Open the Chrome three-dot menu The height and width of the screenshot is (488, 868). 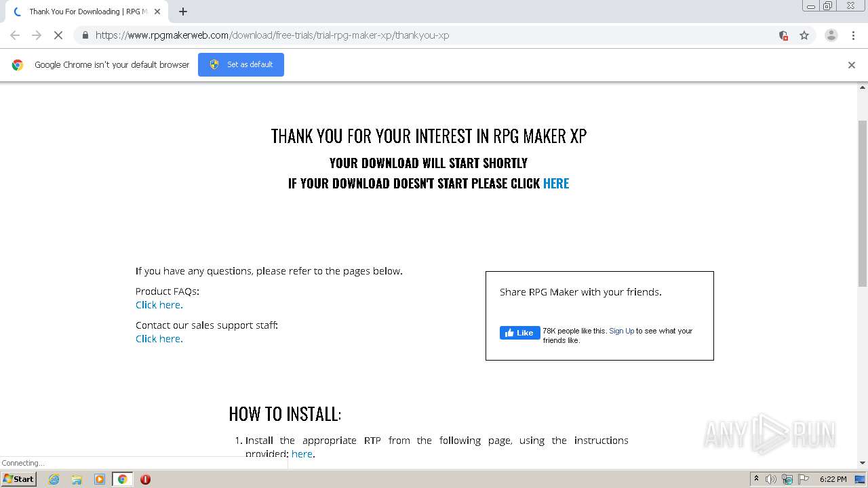[853, 35]
